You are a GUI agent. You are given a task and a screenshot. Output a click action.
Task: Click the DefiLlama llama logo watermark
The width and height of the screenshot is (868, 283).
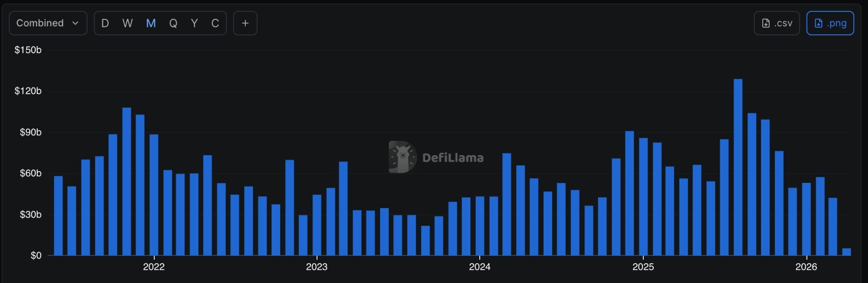[x=402, y=157]
